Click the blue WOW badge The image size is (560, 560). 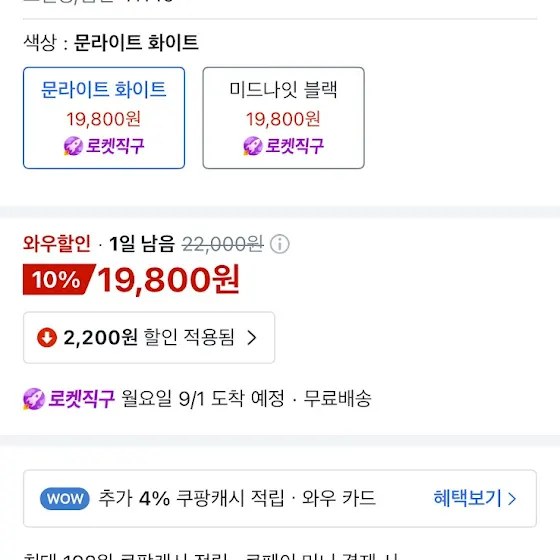click(65, 499)
